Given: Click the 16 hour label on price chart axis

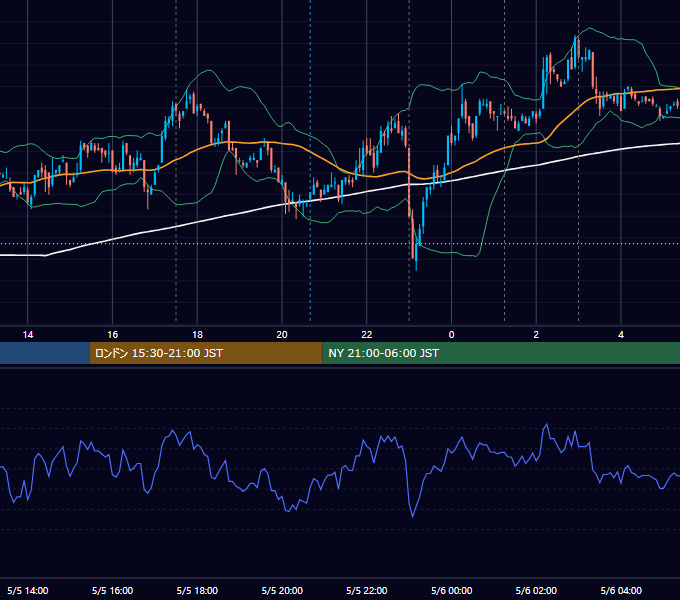Looking at the screenshot, I should pyautogui.click(x=112, y=335).
